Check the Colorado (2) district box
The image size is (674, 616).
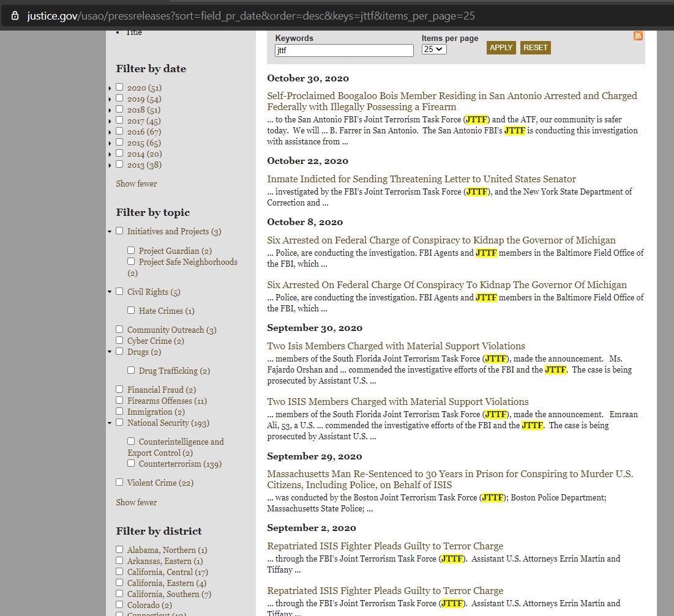[119, 604]
